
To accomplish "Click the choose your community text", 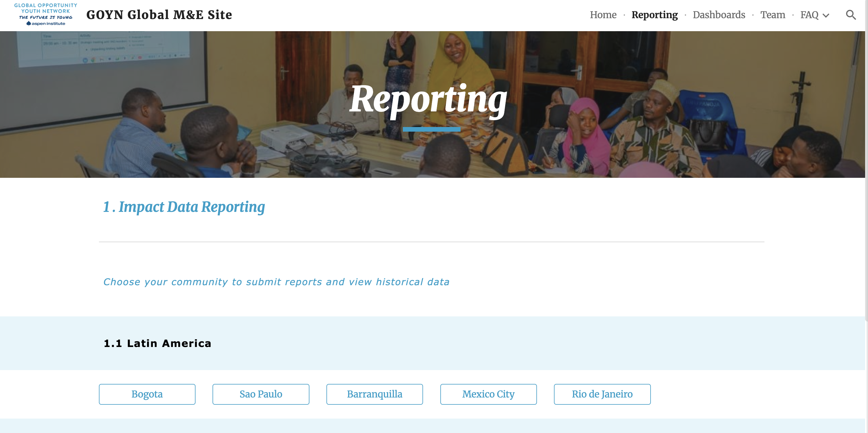I will (276, 281).
